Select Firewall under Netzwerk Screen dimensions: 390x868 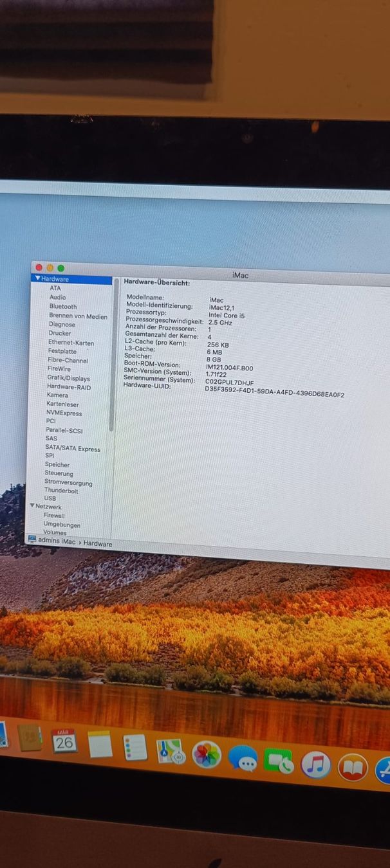(54, 516)
